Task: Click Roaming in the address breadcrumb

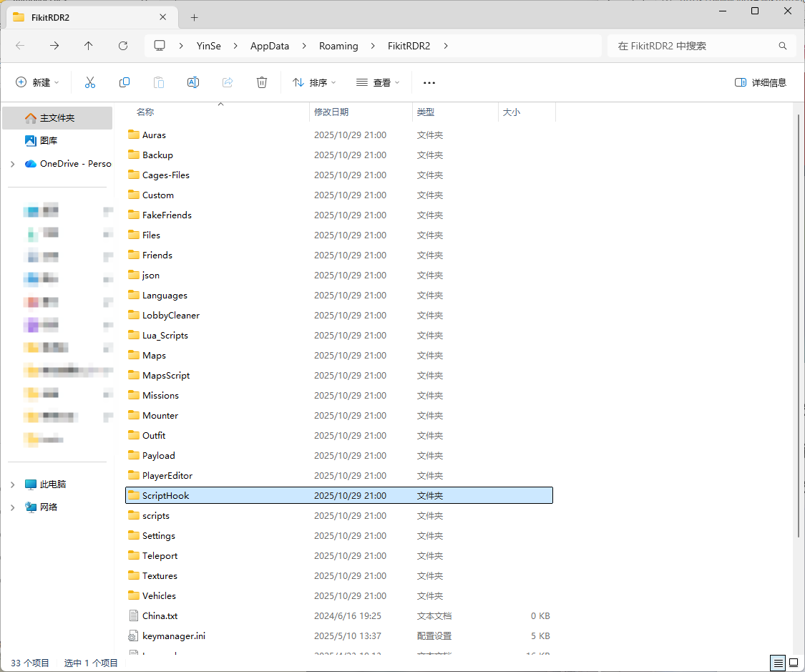Action: click(338, 46)
